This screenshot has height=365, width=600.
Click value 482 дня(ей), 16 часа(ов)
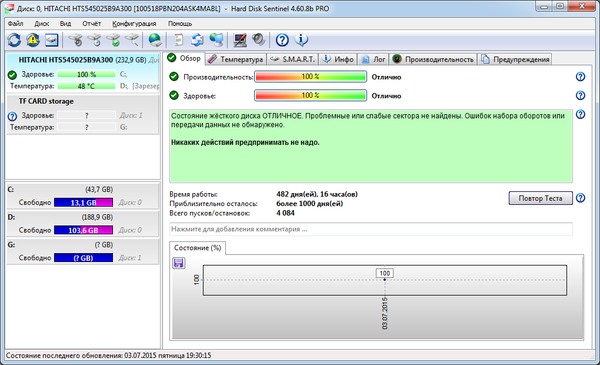[317, 194]
